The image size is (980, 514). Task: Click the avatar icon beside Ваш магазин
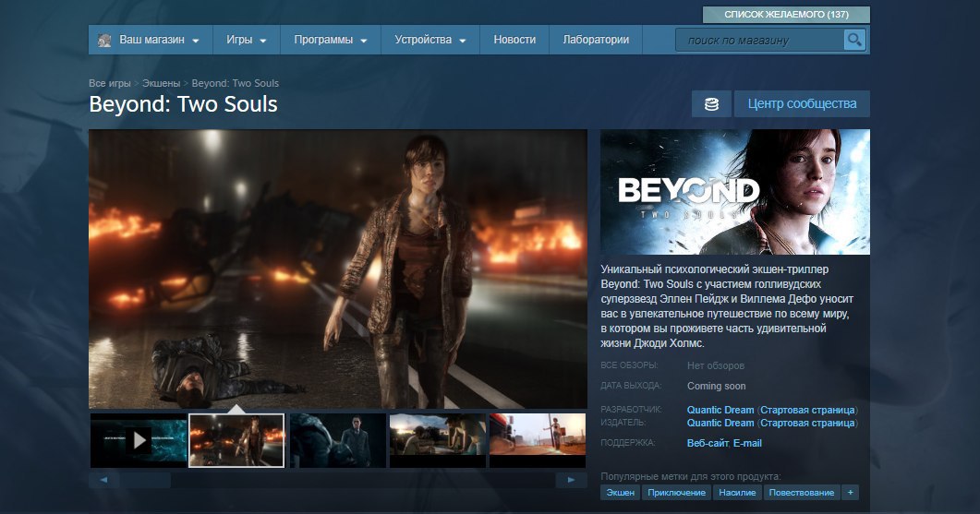click(104, 40)
